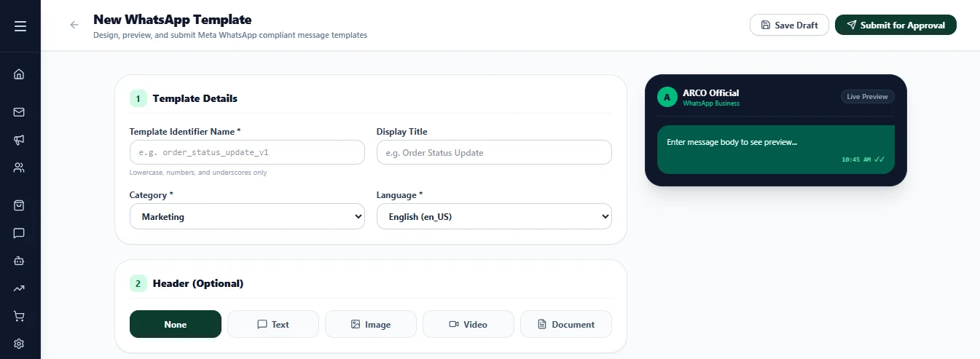Select Image header type

click(371, 324)
